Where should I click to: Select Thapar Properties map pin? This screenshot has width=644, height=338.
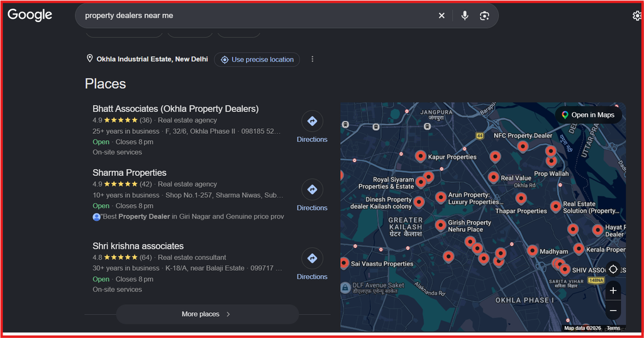tap(521, 199)
